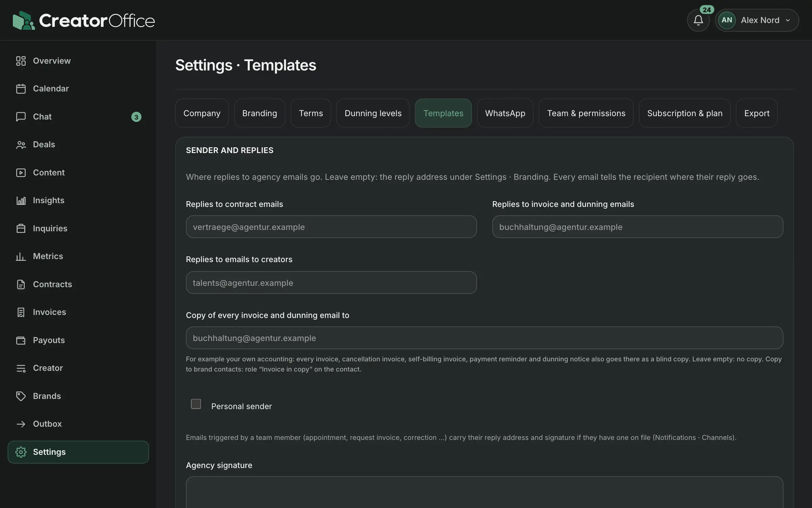
Task: Select the Templates tab
Action: click(443, 113)
